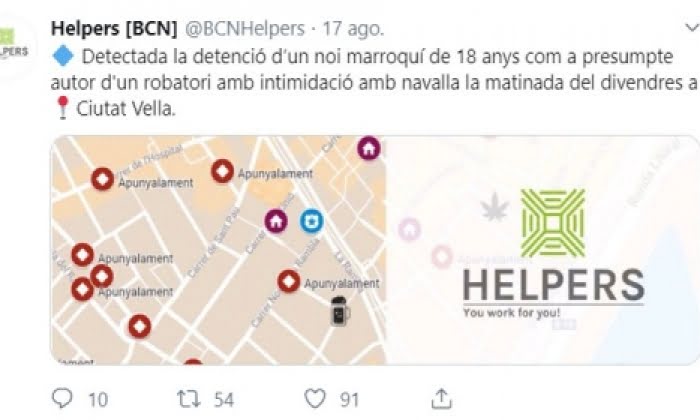Retweet using the retweet arrows icon
Screen dimensions: 700x420
(189, 399)
